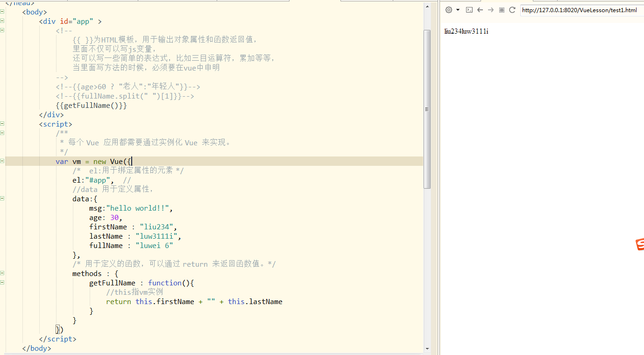
Task: Collapse the 'var vm = new Vue({' fold marker
Action: pos(2,161)
